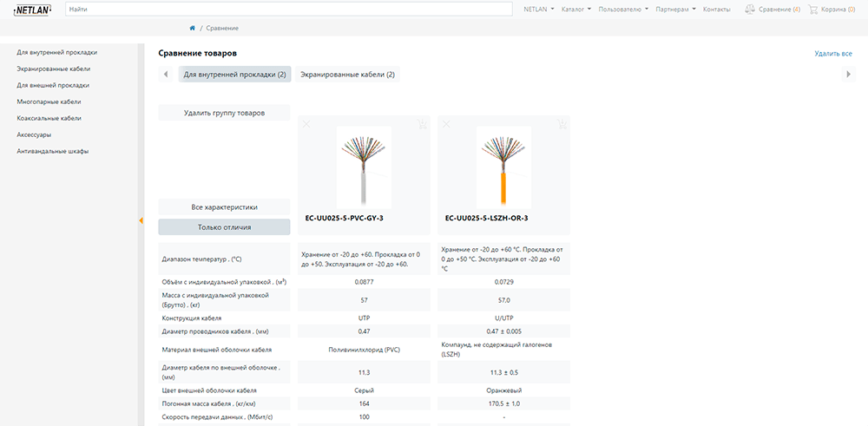The width and height of the screenshot is (868, 426).
Task: Click the Сравнение breadcrumb text
Action: point(222,28)
